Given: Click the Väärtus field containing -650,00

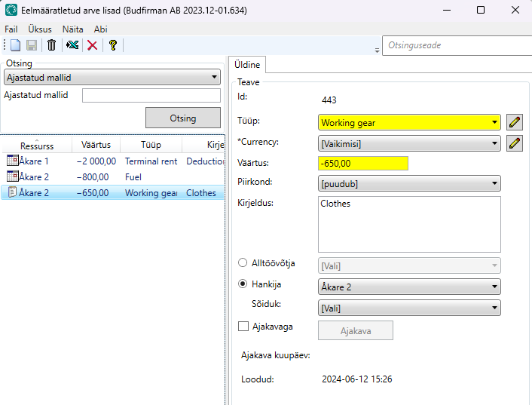Looking at the screenshot, I should click(363, 163).
